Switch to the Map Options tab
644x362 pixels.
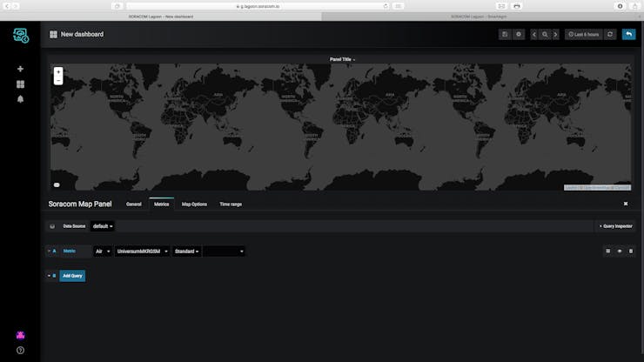(194, 204)
